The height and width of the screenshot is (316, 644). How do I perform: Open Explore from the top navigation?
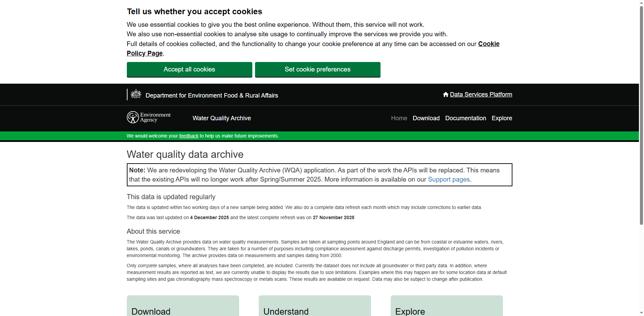[502, 118]
